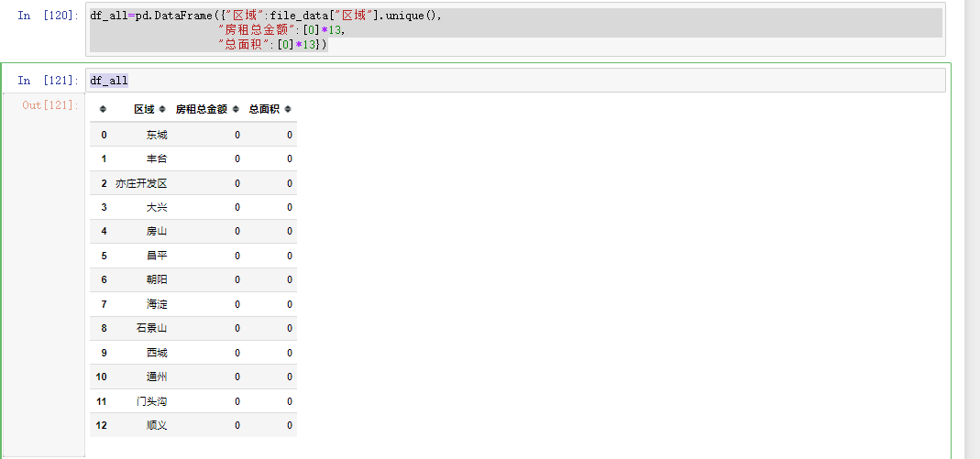Click row index 12
Screen dimensions: 980x459
pyautogui.click(x=101, y=425)
